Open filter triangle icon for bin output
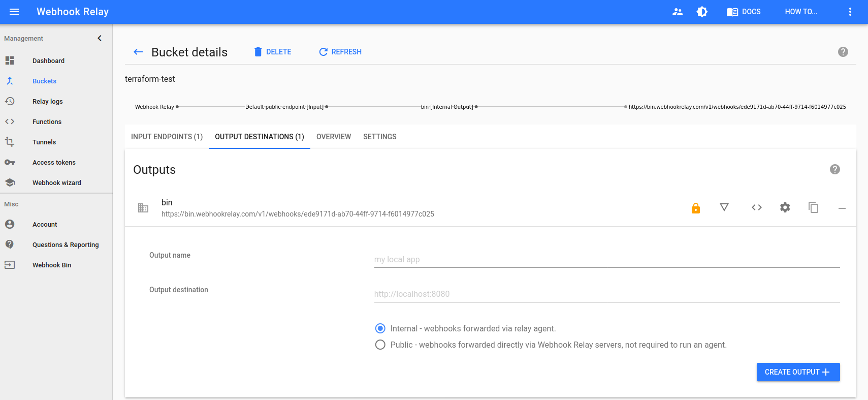The height and width of the screenshot is (400, 868). 724,207
